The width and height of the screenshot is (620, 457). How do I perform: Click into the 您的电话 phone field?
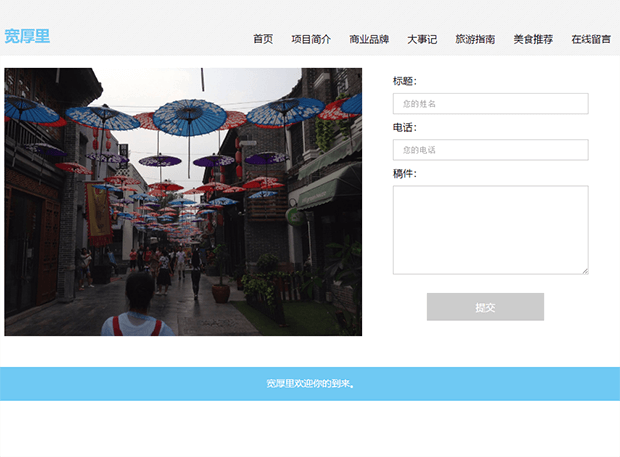[x=490, y=150]
